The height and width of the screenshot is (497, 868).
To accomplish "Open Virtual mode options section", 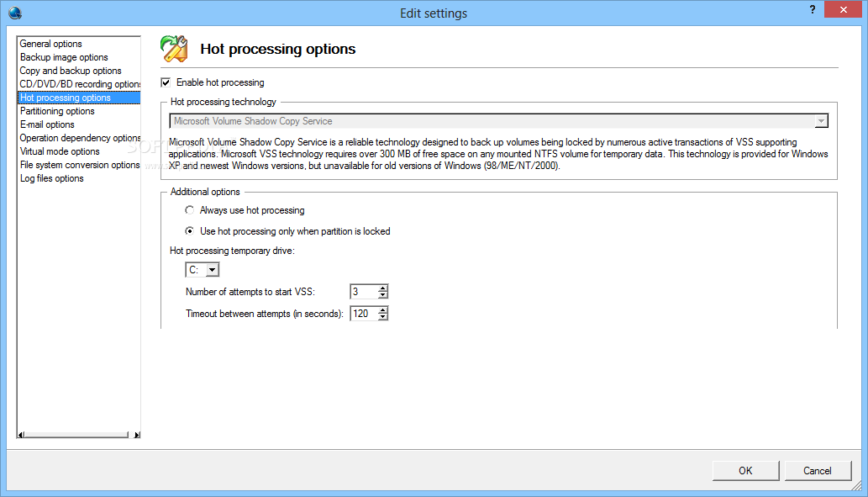I will tap(60, 152).
